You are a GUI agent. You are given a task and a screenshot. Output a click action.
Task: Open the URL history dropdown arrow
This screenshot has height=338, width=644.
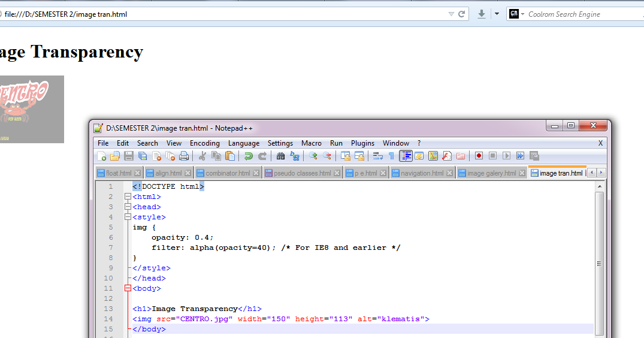click(451, 14)
